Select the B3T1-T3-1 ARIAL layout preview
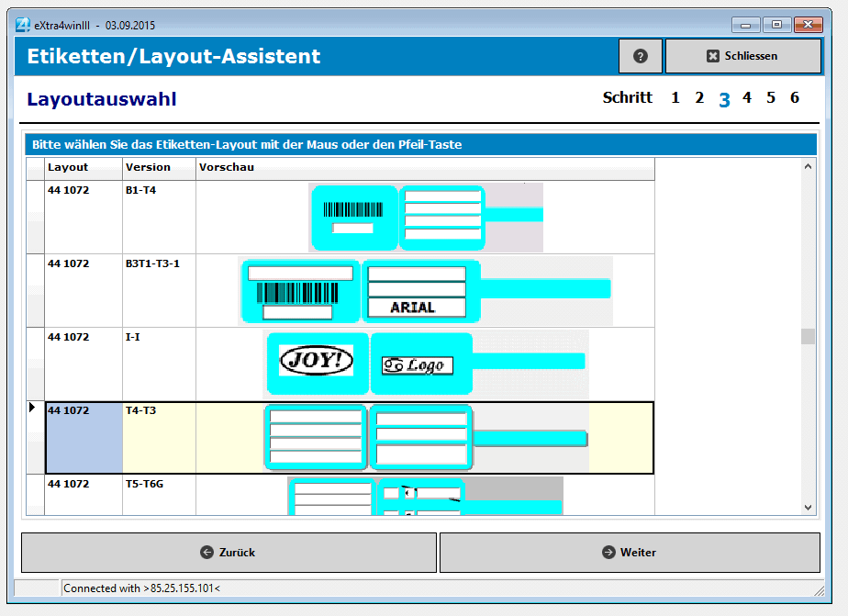848x616 pixels. click(426, 290)
